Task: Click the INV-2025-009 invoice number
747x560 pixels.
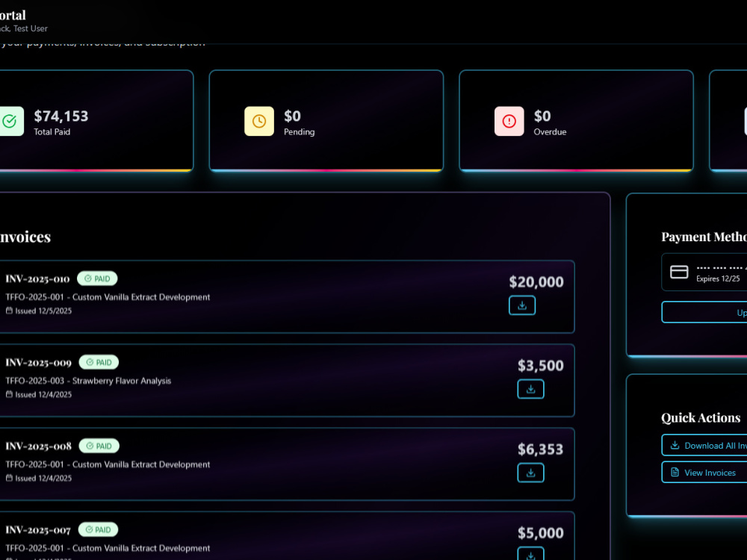Action: point(39,363)
